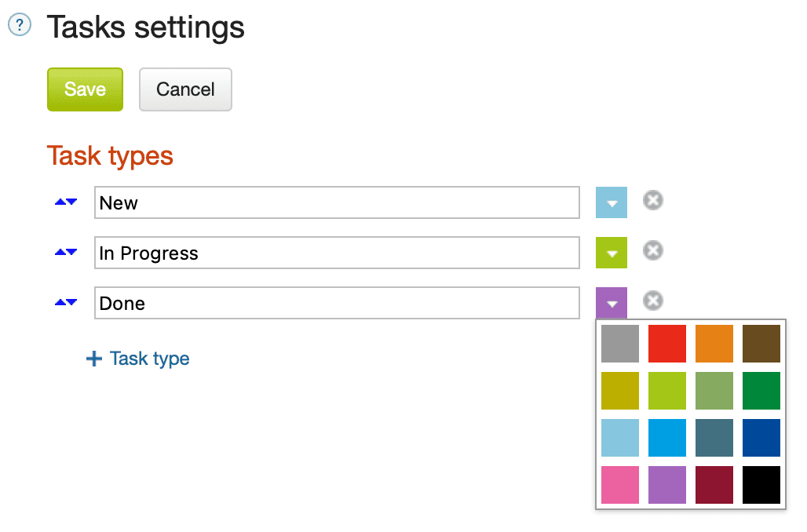Select the red color swatch
The width and height of the screenshot is (807, 532).
point(666,343)
